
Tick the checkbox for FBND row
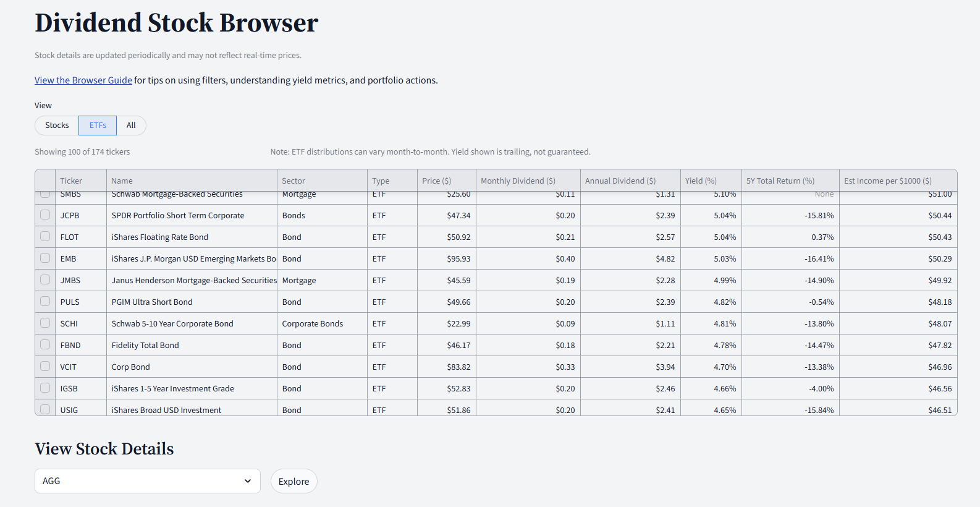tap(45, 344)
